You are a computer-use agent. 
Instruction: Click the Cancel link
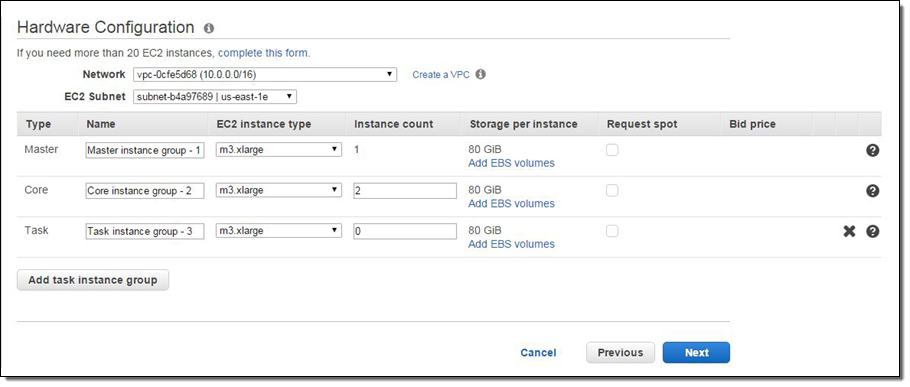click(x=538, y=353)
